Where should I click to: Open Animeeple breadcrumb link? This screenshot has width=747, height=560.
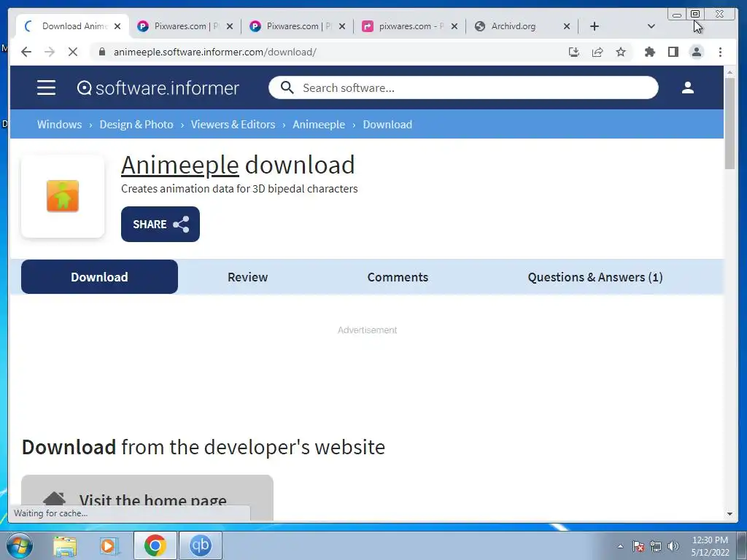[319, 124]
